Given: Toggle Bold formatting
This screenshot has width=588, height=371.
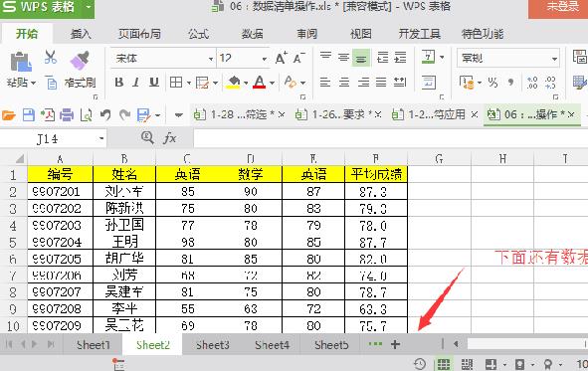Looking at the screenshot, I should coord(119,83).
